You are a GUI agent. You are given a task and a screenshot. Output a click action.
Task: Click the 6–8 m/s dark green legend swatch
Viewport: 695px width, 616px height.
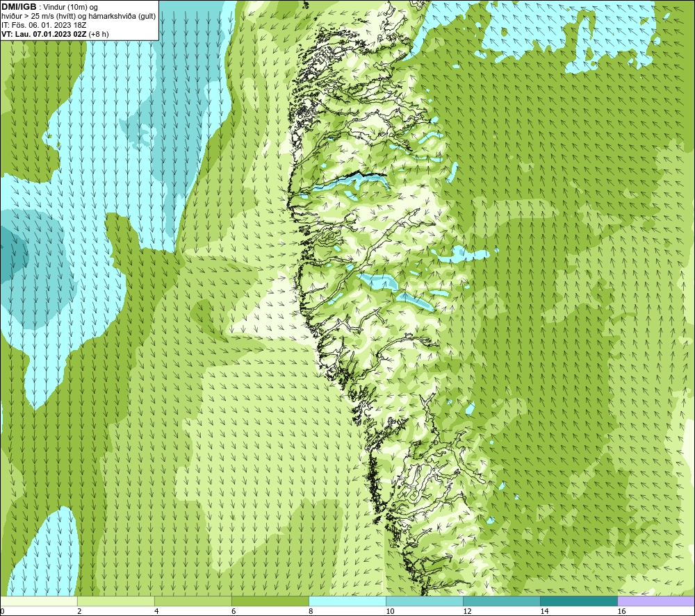pyautogui.click(x=270, y=601)
